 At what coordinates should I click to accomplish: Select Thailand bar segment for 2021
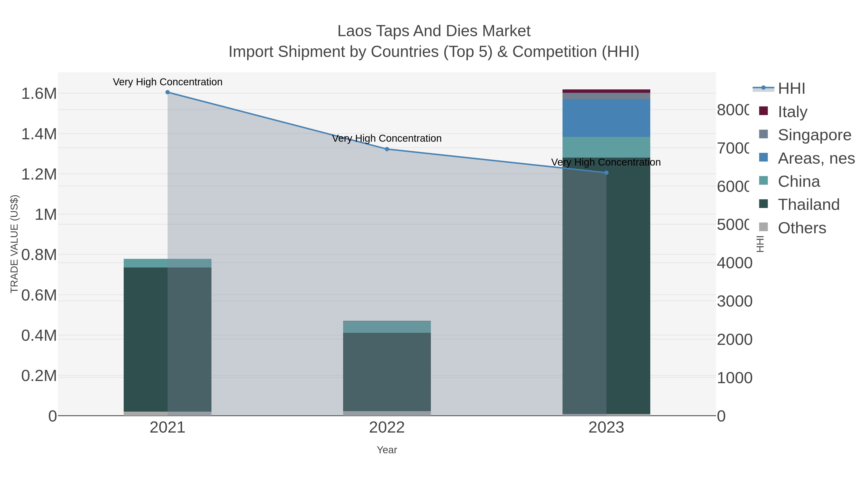coord(168,340)
